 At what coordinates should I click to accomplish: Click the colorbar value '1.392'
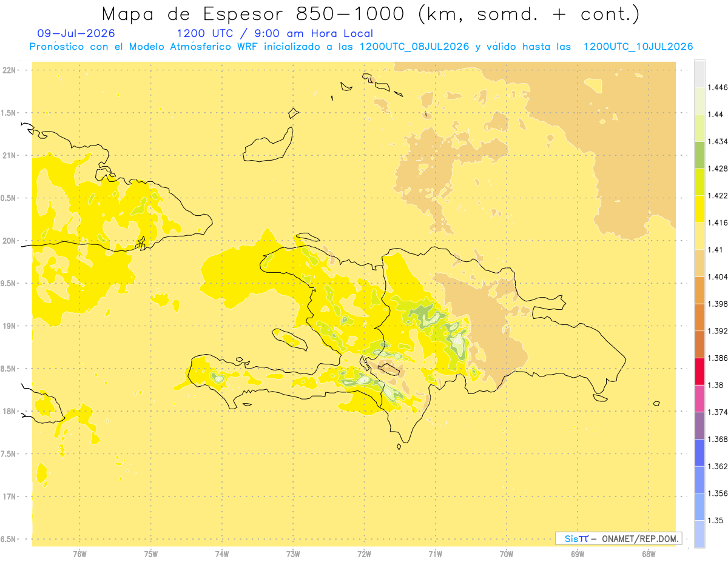tap(717, 331)
